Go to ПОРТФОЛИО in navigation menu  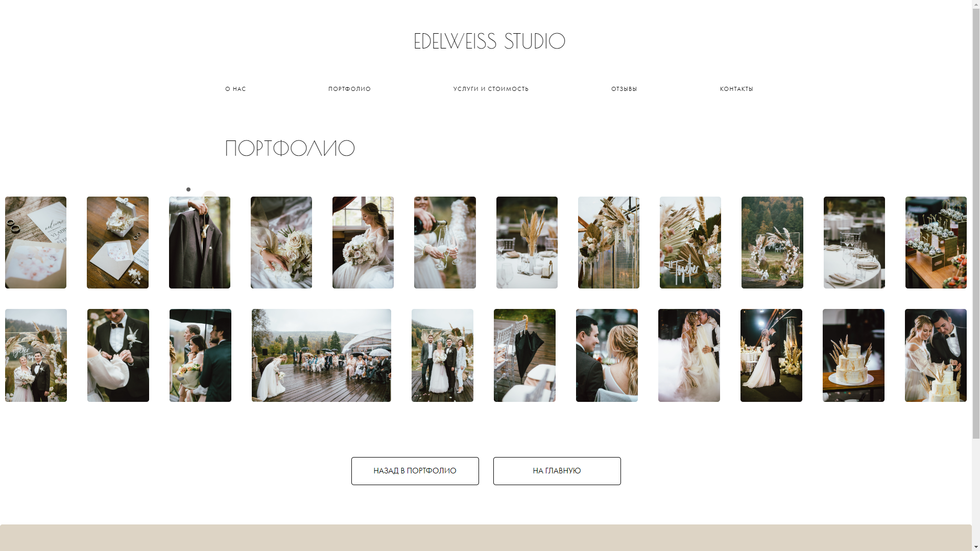[x=349, y=89]
